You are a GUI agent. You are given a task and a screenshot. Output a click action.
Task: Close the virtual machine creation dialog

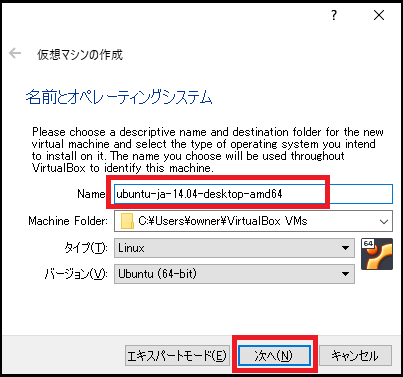point(379,15)
